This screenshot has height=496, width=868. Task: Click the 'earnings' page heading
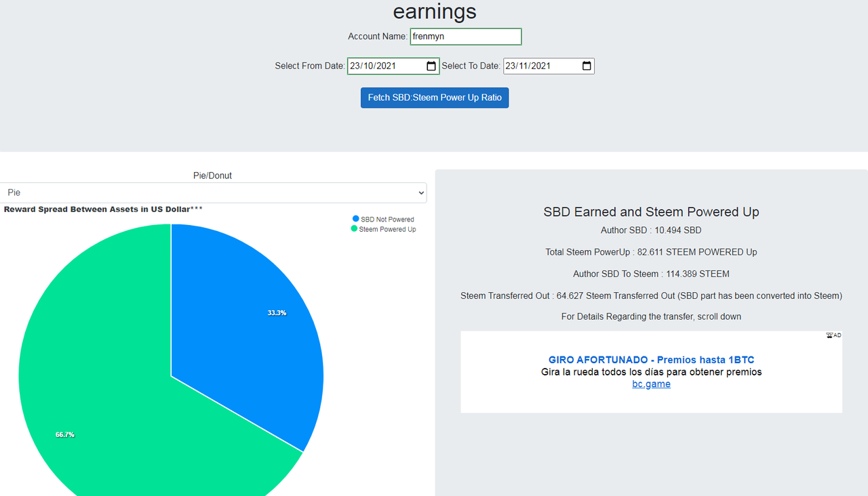[x=435, y=12]
